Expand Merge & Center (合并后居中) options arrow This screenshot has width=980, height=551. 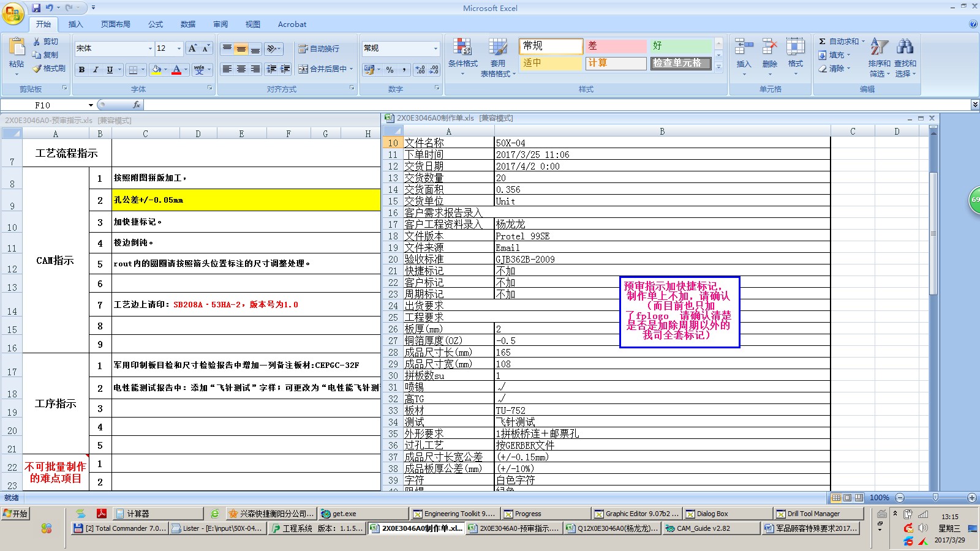tap(352, 69)
